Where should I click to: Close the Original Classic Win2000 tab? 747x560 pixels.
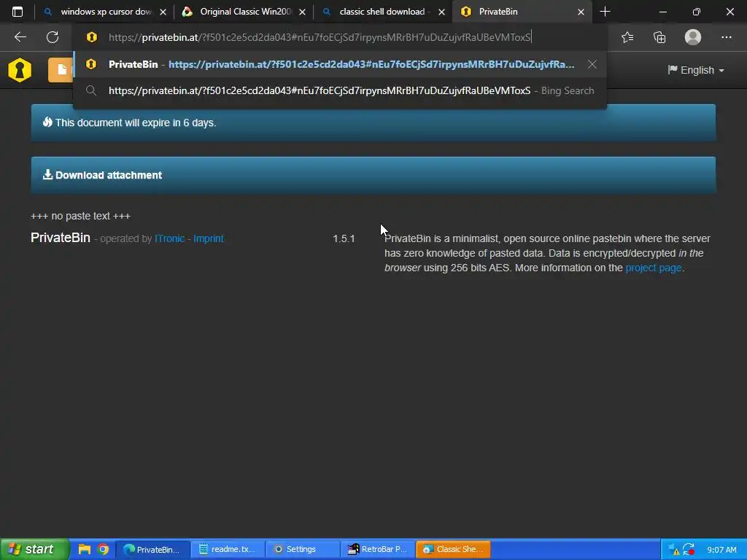point(303,12)
